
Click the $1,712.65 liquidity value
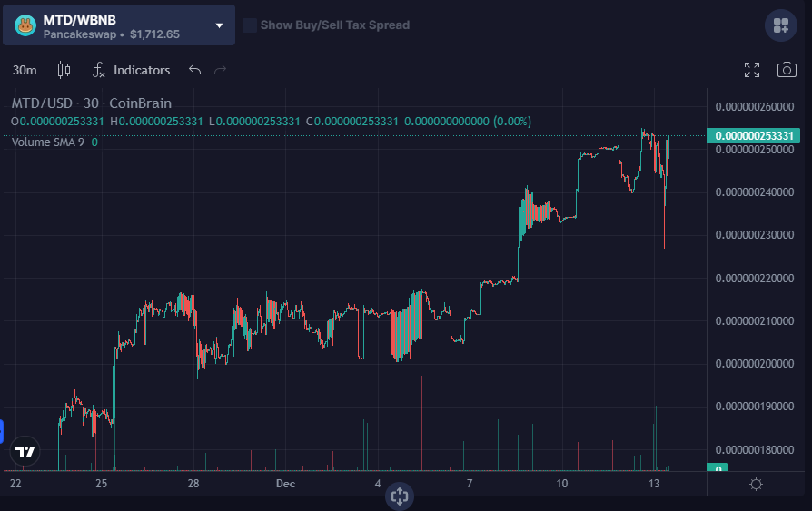[154, 34]
